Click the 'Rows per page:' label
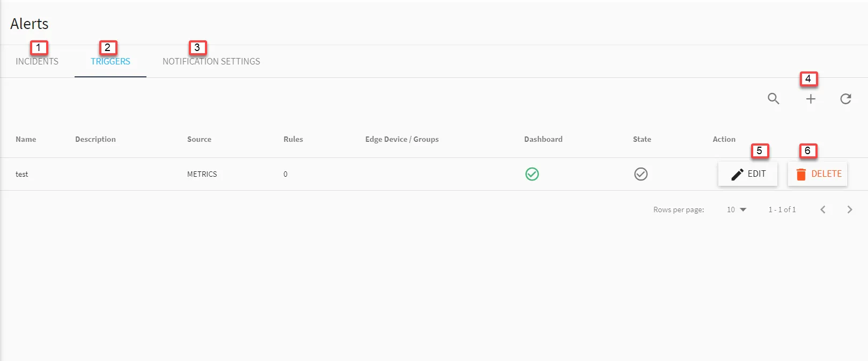The height and width of the screenshot is (361, 868). (679, 210)
